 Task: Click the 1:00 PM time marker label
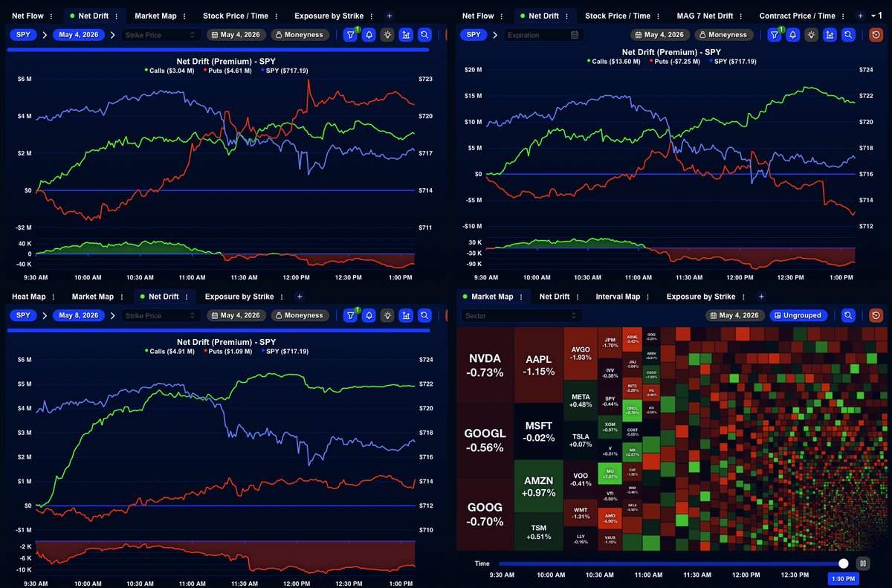pyautogui.click(x=843, y=579)
